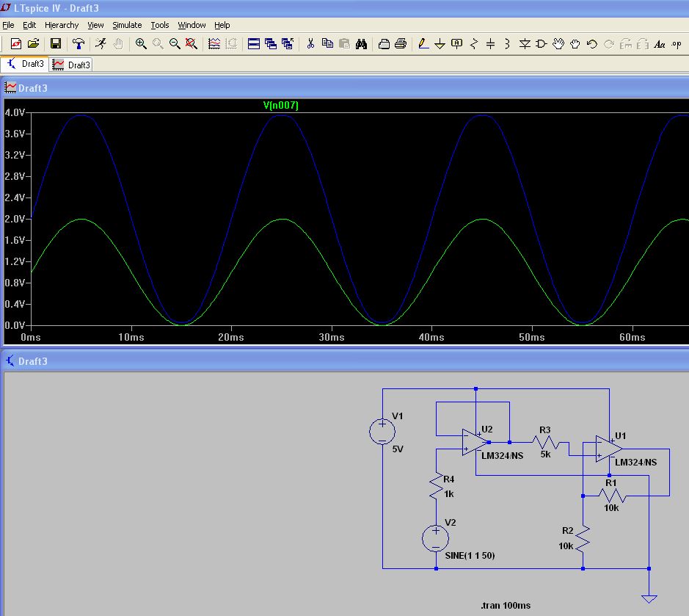Switch to the Draft3 waveform tab
This screenshot has width=689, height=616.
point(72,65)
